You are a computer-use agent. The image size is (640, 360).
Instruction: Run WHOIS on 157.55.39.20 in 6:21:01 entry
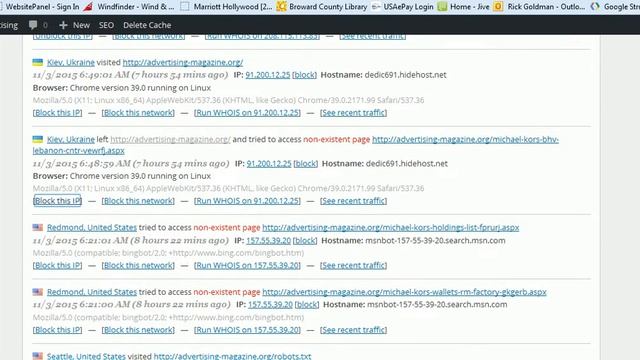247,265
